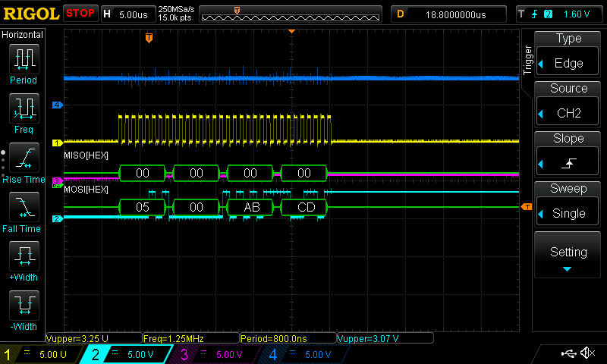The image size is (607, 364).
Task: Click the Period=800.0ns measurement result
Action: point(288,338)
